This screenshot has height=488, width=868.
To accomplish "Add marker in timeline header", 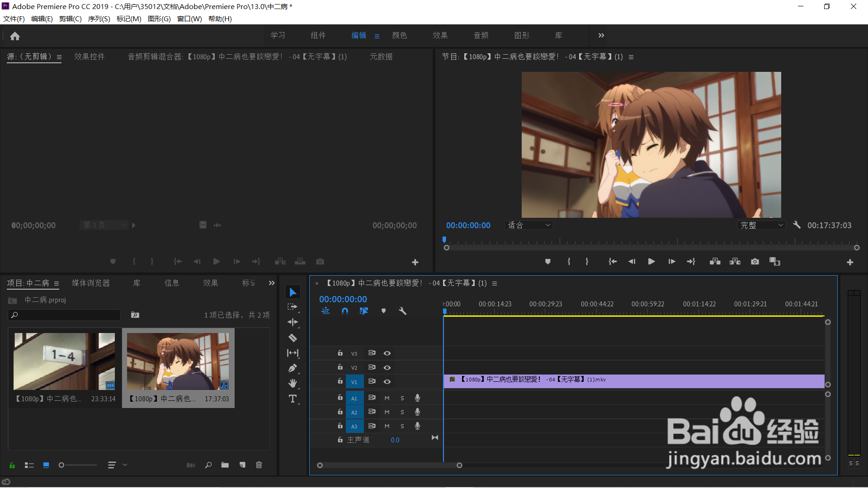I will (x=383, y=311).
